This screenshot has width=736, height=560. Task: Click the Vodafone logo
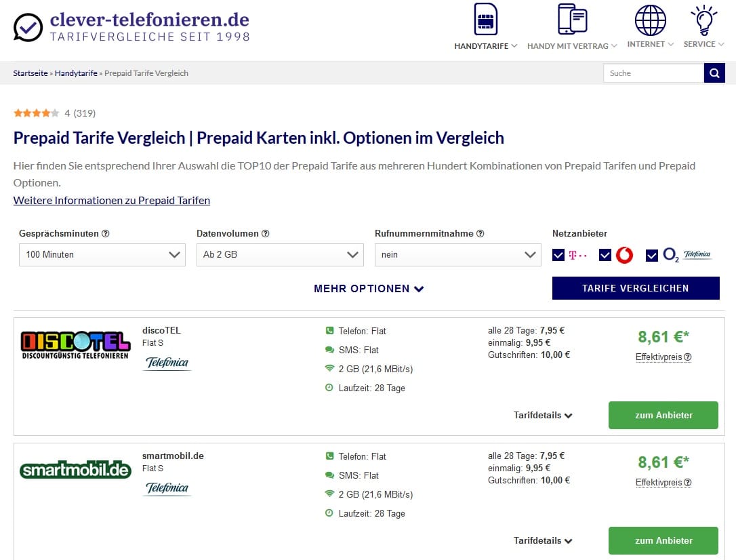(624, 255)
